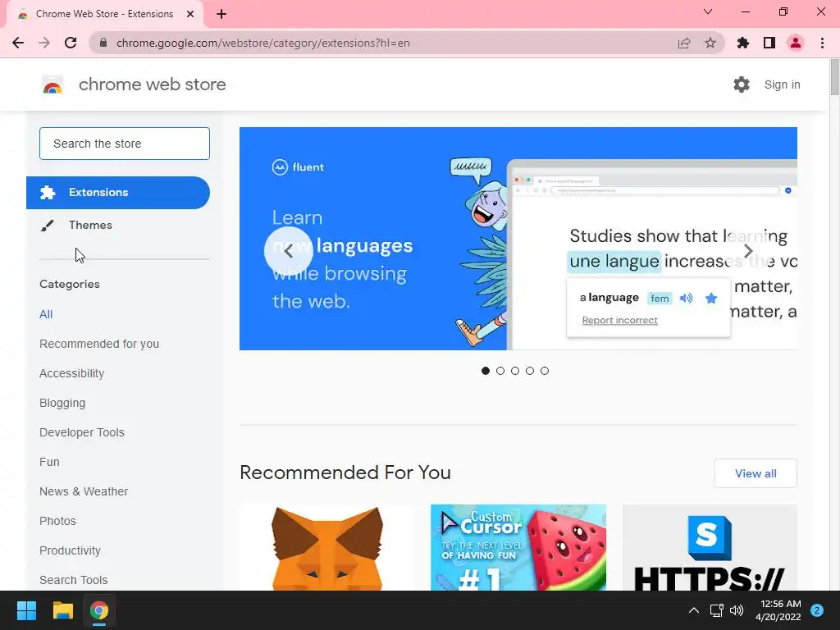Select the All category

point(46,314)
